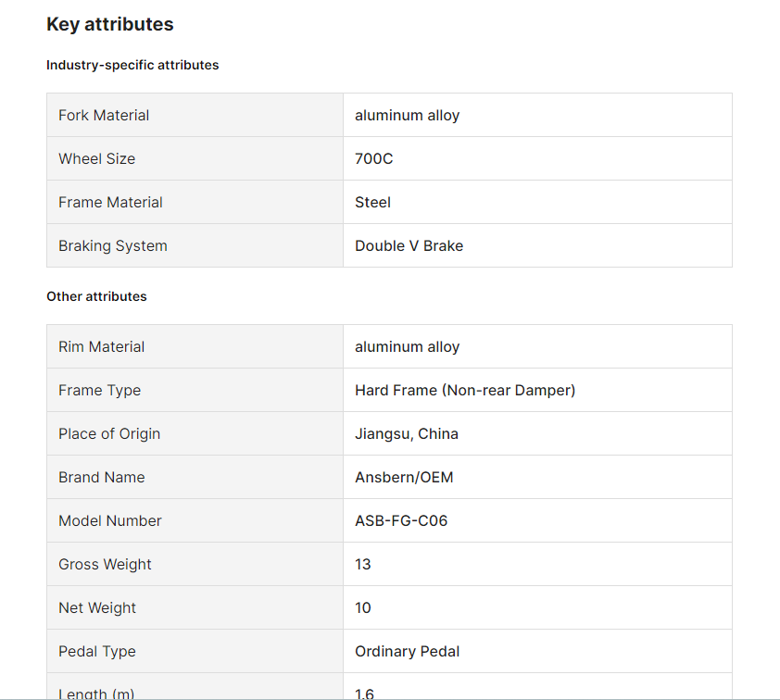Click the Wheel Size label
Screen dimensions: 780x700
pyautogui.click(x=97, y=158)
